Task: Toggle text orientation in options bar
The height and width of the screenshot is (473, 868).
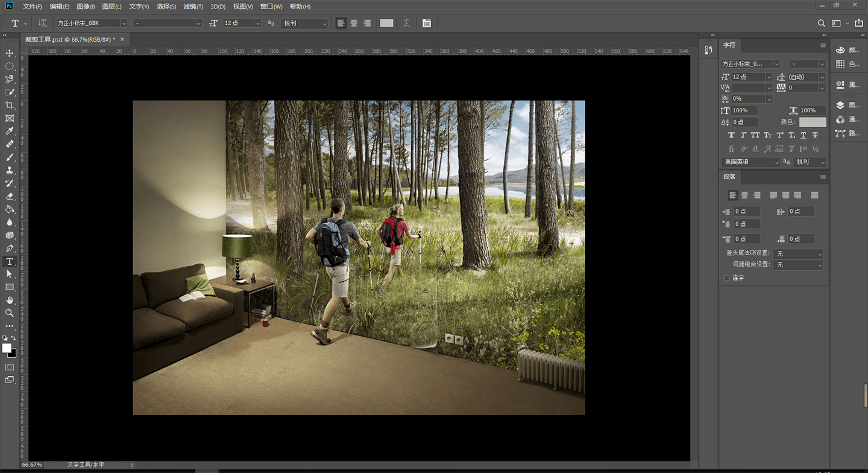Action: click(x=42, y=23)
